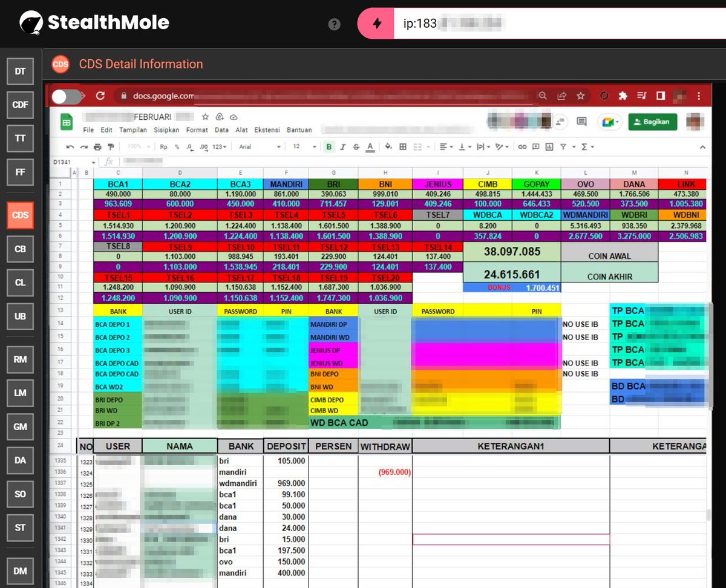726x588 pixels.
Task: Open the CB sidebar module
Action: click(x=21, y=249)
